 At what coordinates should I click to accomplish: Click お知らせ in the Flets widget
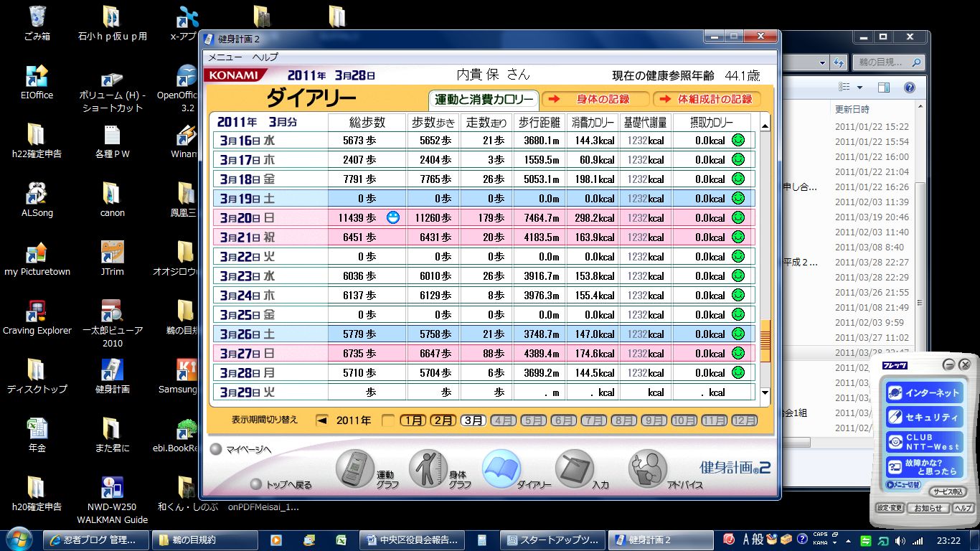[x=928, y=508]
